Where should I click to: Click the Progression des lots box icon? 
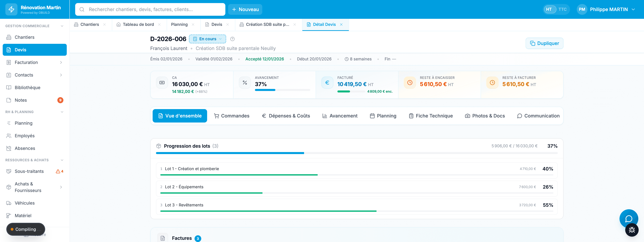(158, 146)
